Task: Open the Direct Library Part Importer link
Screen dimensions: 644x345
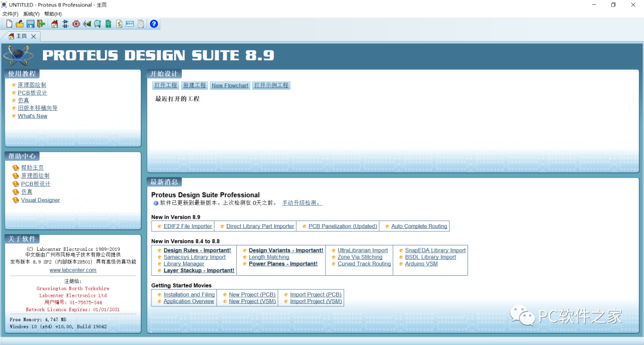Action: [x=261, y=226]
